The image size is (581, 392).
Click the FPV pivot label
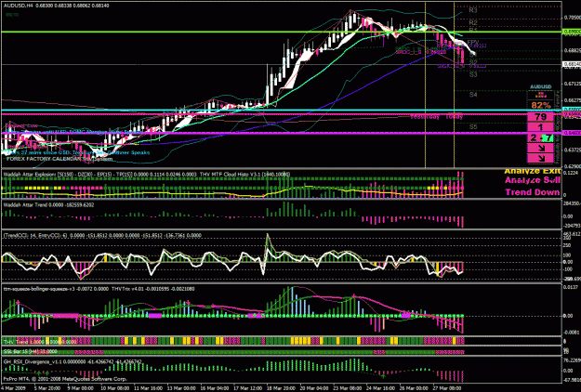pos(473,42)
